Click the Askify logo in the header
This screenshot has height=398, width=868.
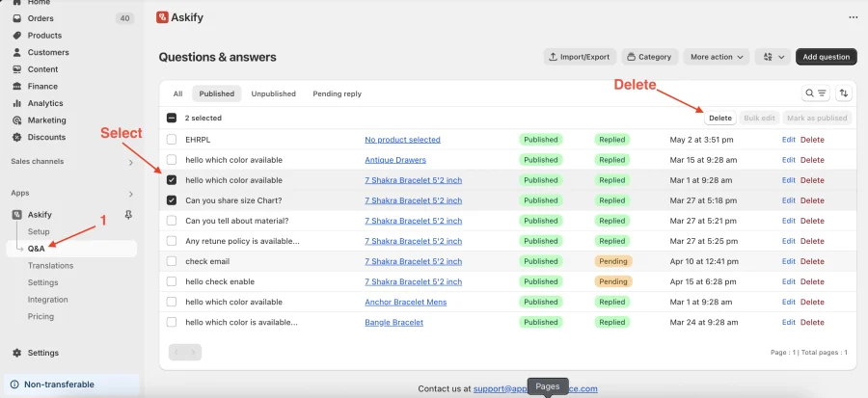(x=162, y=17)
